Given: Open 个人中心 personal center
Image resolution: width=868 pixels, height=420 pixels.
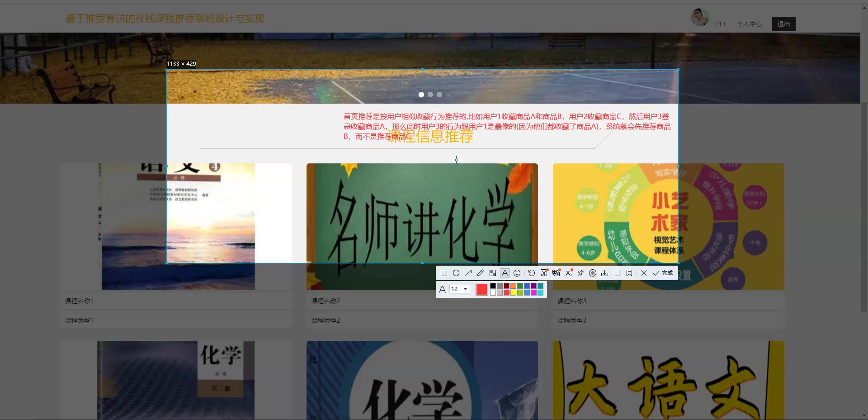Looking at the screenshot, I should 750,24.
